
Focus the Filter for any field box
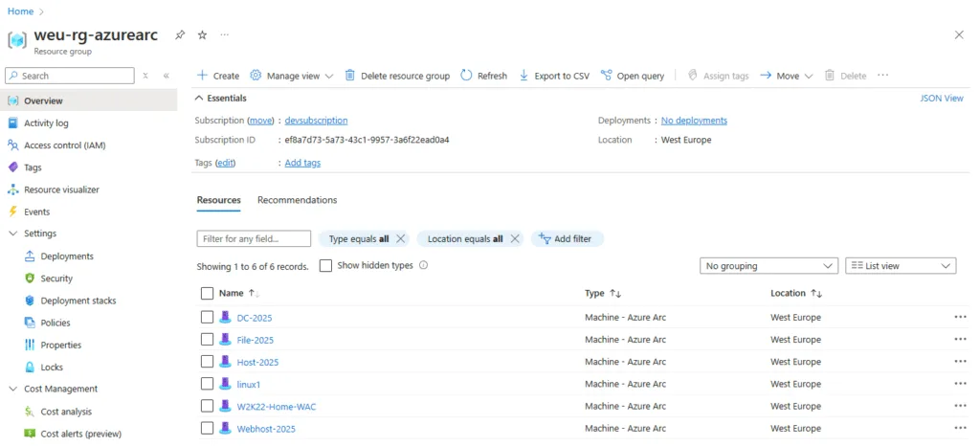[254, 238]
